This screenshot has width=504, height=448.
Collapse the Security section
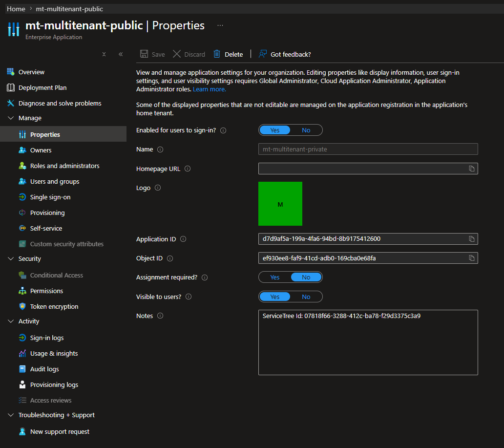click(x=11, y=258)
